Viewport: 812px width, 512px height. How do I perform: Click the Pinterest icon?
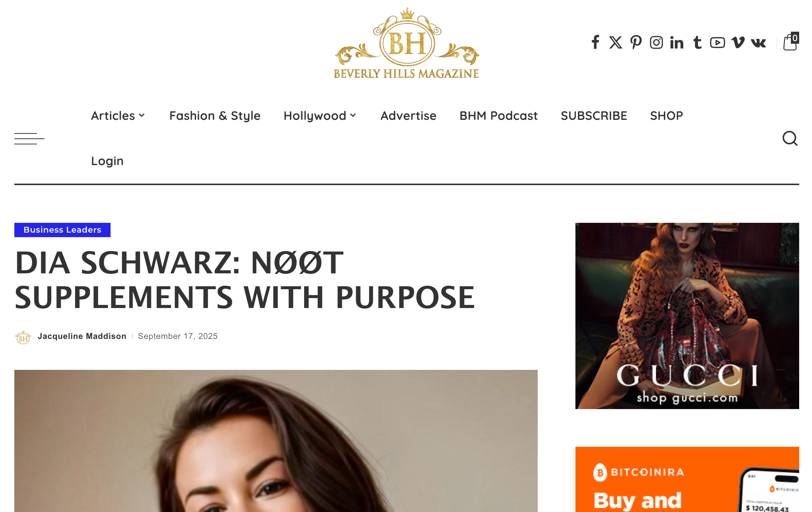(x=636, y=42)
